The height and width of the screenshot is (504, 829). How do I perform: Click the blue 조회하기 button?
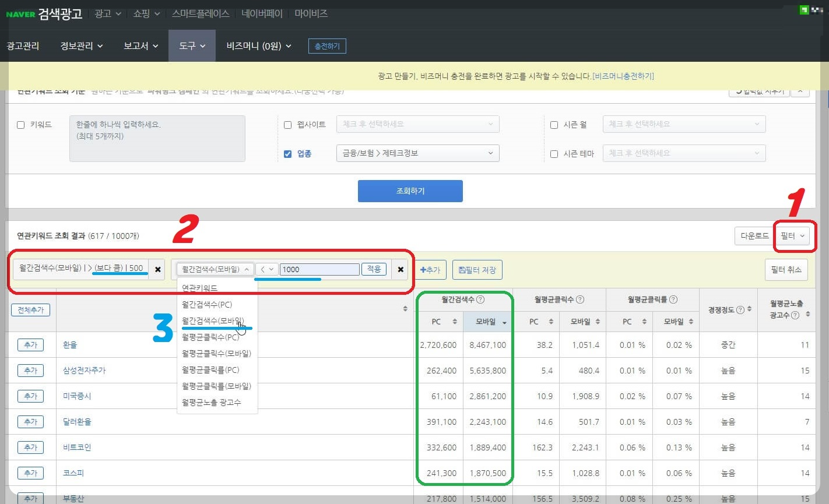tap(410, 191)
